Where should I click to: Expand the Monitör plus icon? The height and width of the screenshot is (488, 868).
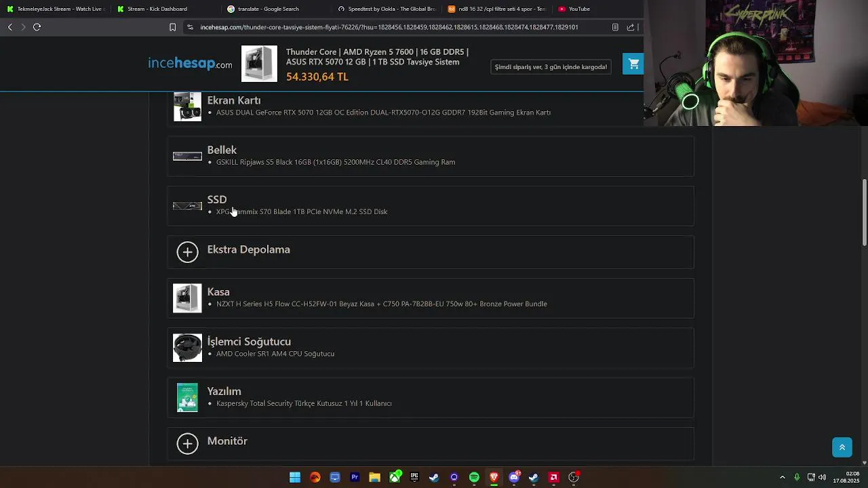[x=187, y=443]
